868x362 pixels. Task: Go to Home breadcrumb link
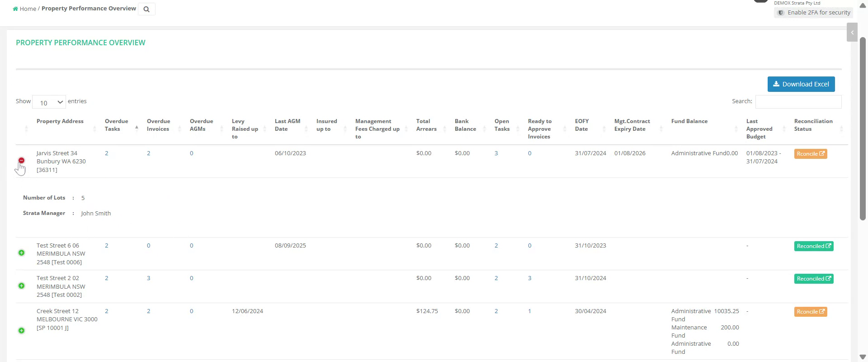[x=28, y=9]
